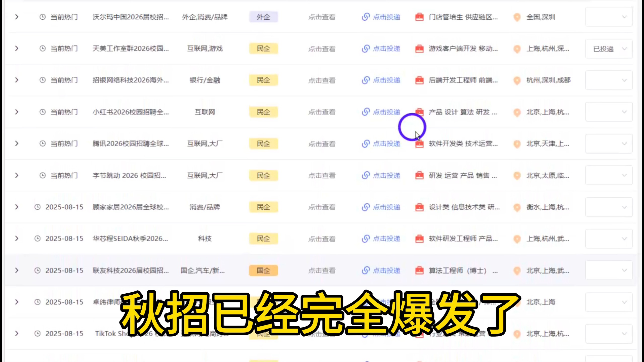Select the 消费/品牌 cell in 顾家家居 row
644x362 pixels.
click(x=205, y=207)
